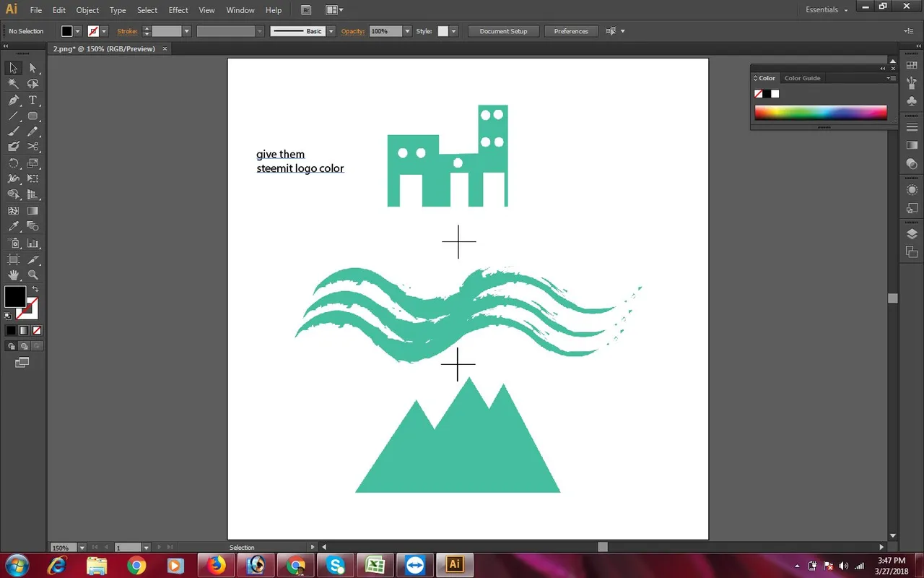This screenshot has width=924, height=578.
Task: Set paint mode to solid Color
Action: [11, 330]
